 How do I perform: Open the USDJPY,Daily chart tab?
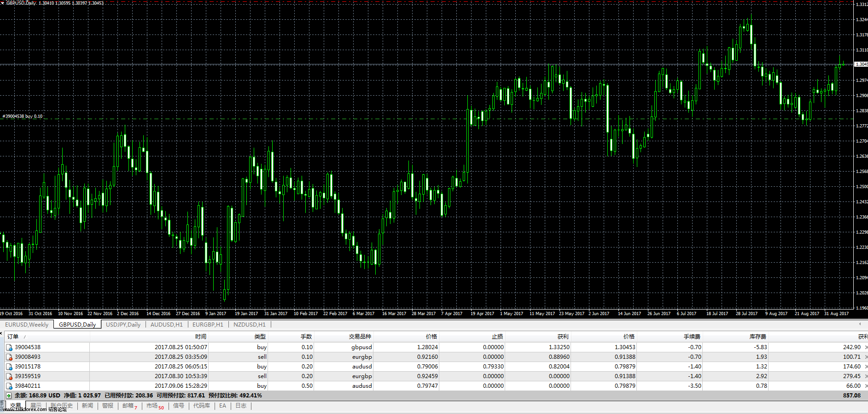(x=123, y=324)
